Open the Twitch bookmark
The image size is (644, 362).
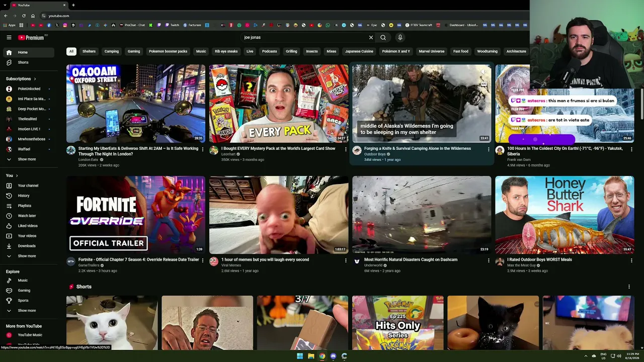(x=172, y=25)
